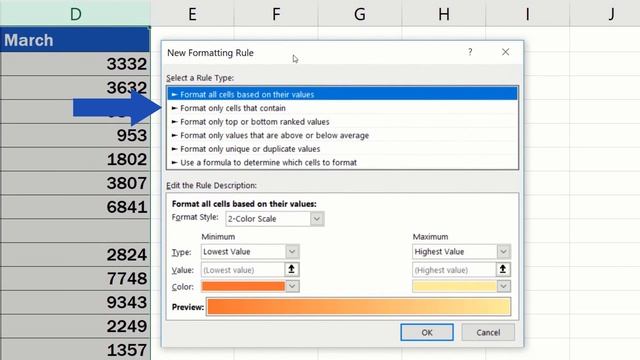Click the gradient Preview bar

pos(358,307)
